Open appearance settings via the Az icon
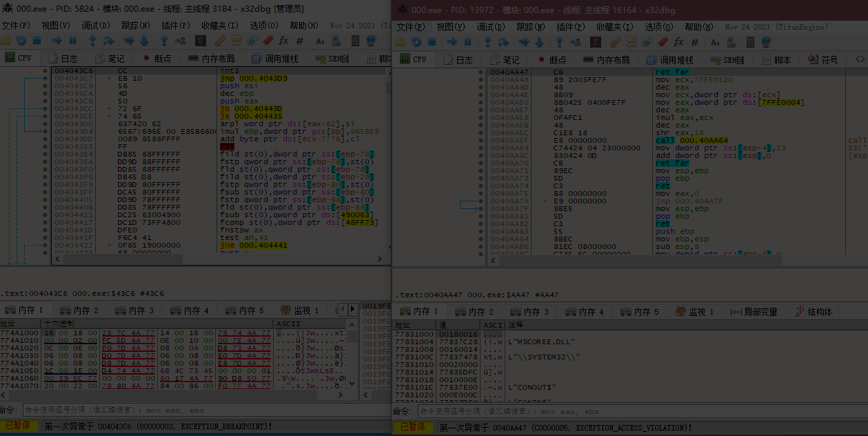 [x=321, y=41]
